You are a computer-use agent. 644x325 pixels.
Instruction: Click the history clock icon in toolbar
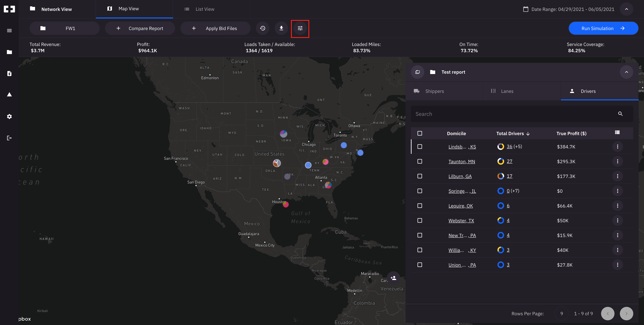262,28
